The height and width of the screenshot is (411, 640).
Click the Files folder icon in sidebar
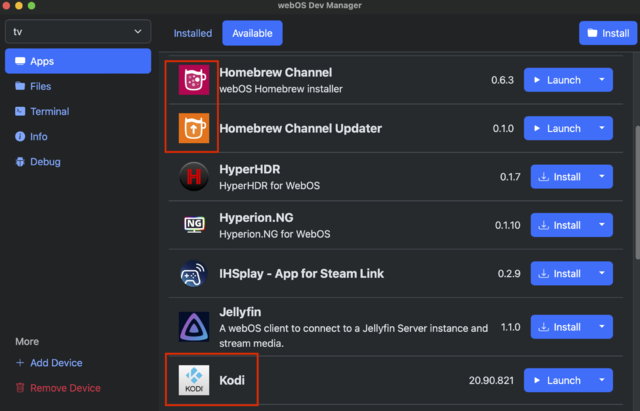click(x=20, y=86)
